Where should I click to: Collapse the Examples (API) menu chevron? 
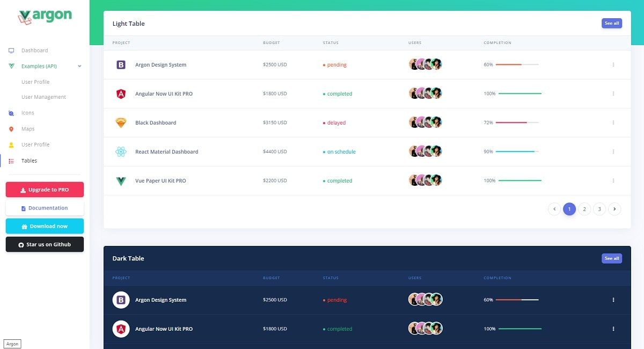[x=79, y=67]
